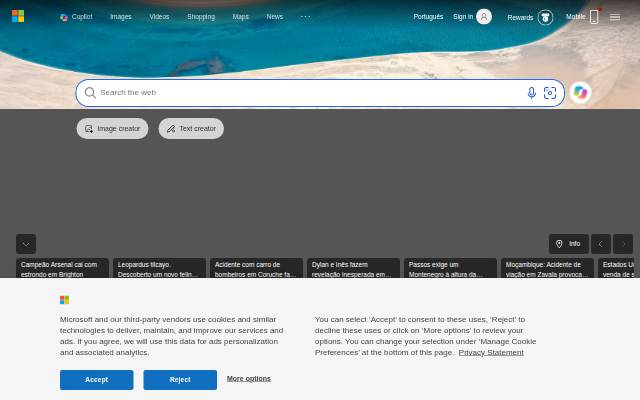Click the Microsoft logo in the header
This screenshot has height=400, width=640.
(18, 16)
